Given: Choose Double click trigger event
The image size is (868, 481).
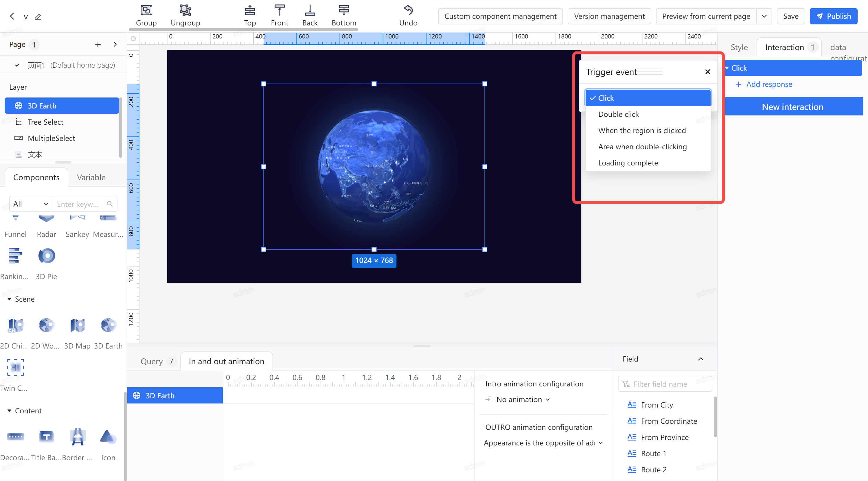Looking at the screenshot, I should tap(648, 114).
